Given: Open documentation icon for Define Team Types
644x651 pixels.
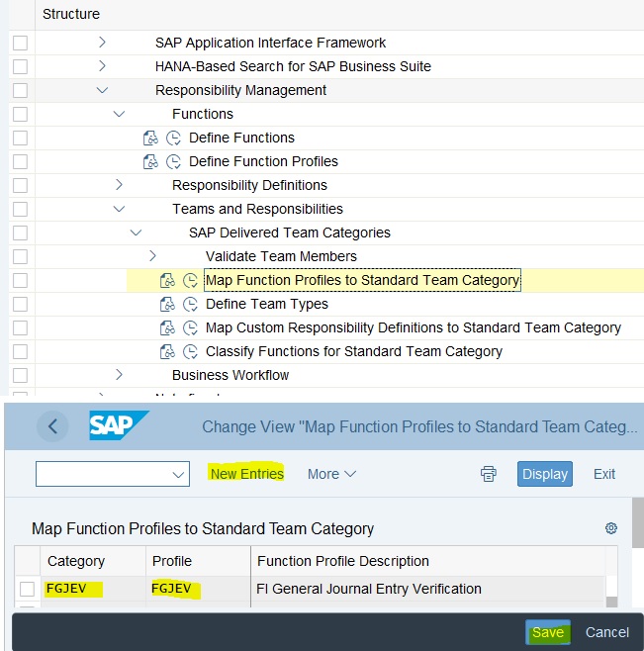Looking at the screenshot, I should click(167, 305).
